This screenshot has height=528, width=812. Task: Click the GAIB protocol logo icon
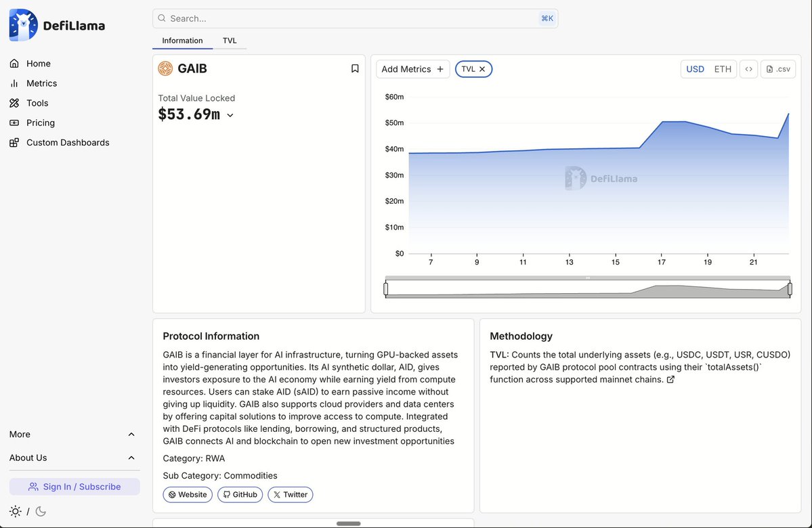[x=165, y=68]
